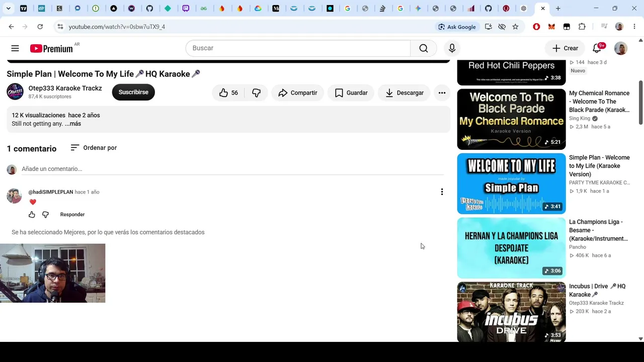Open the account avatar menu on YouTube
The image size is (644, 362).
tap(620, 48)
